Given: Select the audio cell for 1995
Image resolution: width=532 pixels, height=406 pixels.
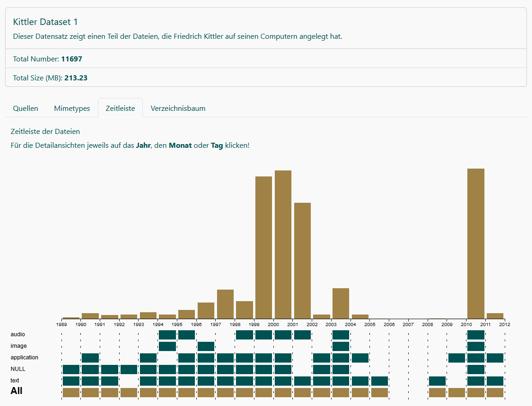Looking at the screenshot, I should [x=187, y=335].
